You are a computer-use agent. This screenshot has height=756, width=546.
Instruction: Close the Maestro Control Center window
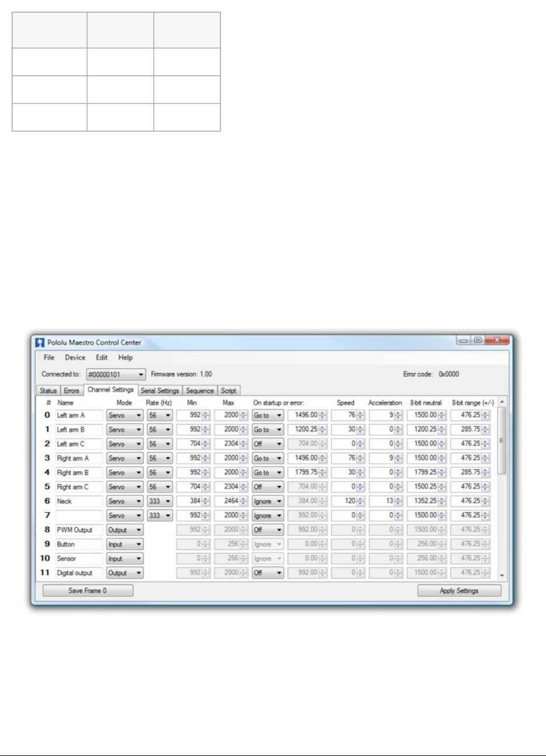[496, 340]
